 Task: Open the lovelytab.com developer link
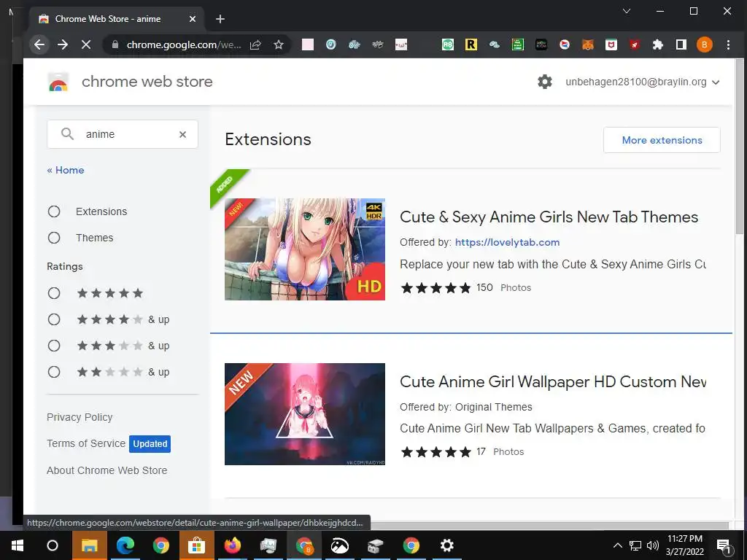(507, 242)
